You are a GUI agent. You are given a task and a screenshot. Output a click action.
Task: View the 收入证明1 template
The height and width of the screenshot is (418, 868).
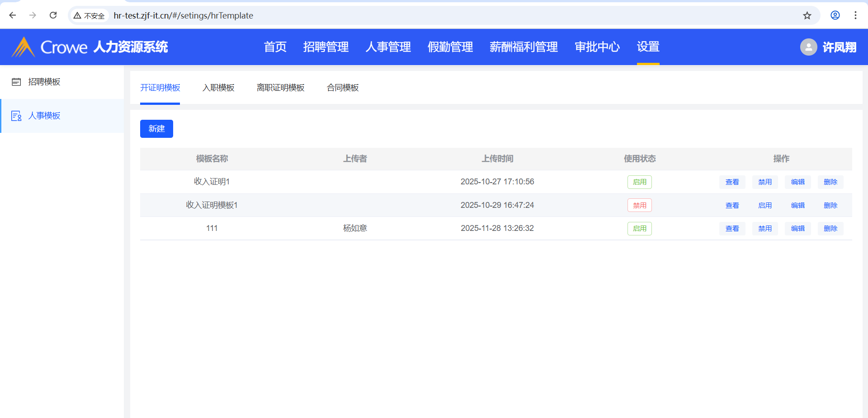[732, 182]
